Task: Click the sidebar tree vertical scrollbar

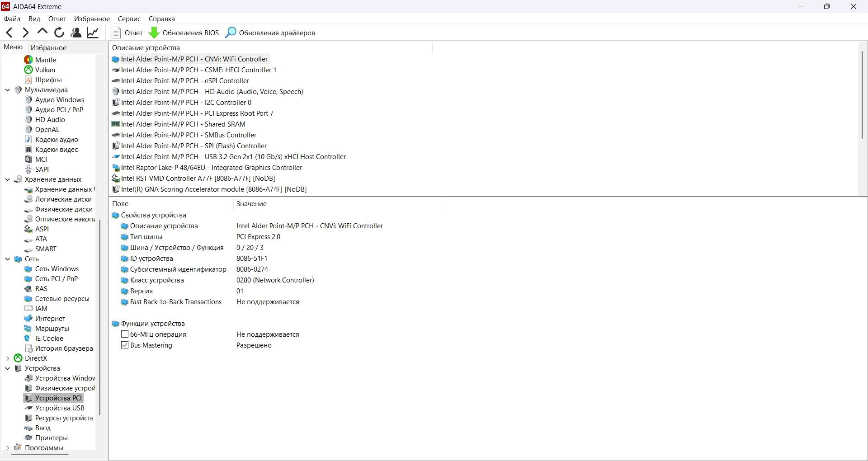Action: click(99, 317)
